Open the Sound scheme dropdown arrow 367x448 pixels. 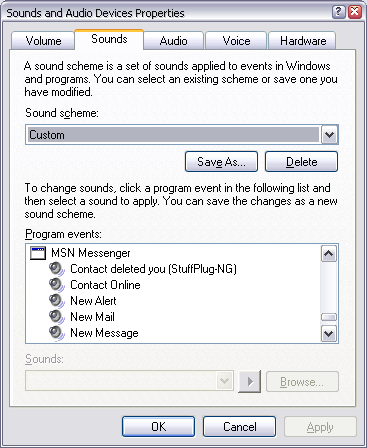[329, 135]
